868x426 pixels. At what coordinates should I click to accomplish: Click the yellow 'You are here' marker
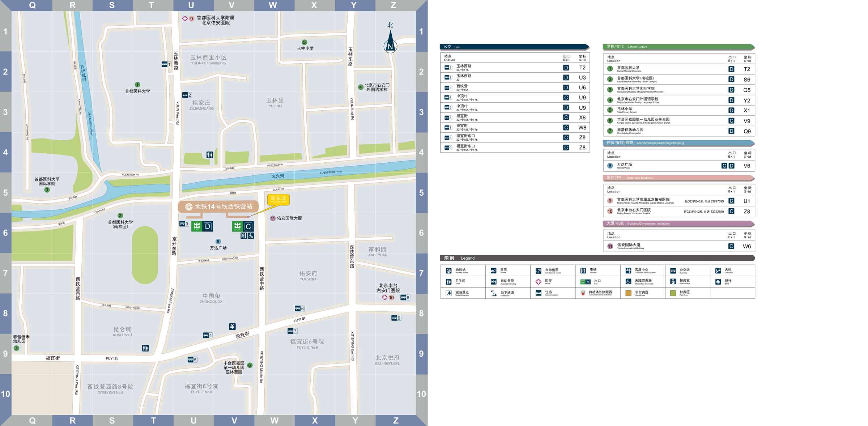(278, 199)
